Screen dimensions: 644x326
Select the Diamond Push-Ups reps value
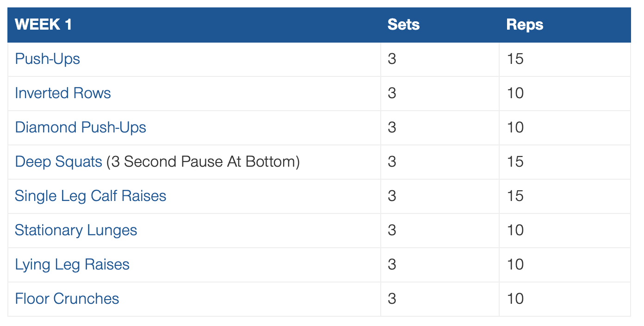coord(515,127)
